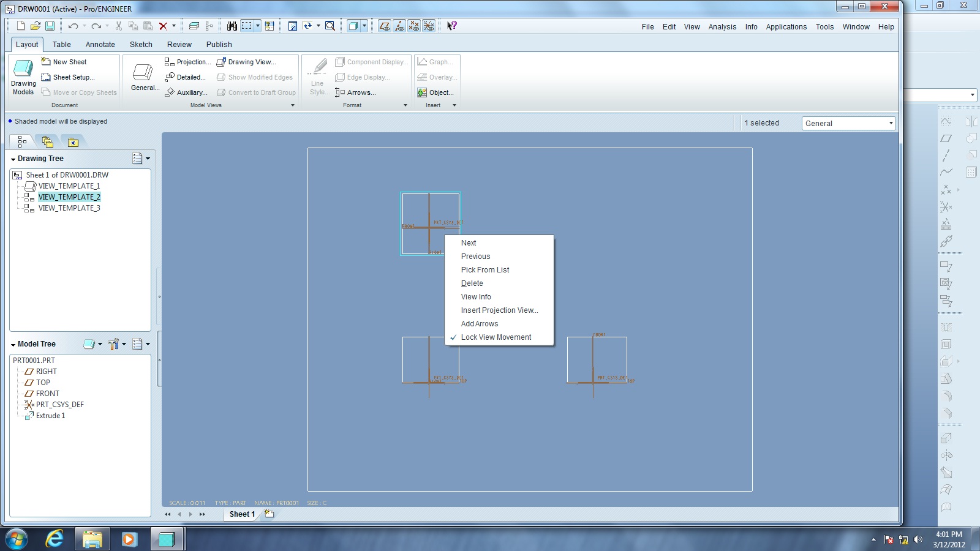Save the drawing with the floppy disk icon
The image size is (980, 551).
point(50,26)
